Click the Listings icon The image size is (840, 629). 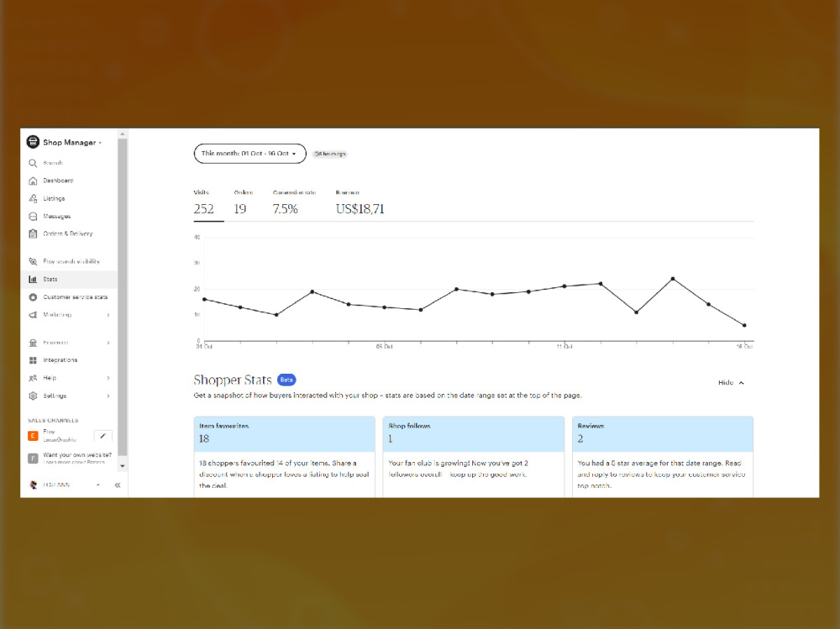click(x=33, y=198)
